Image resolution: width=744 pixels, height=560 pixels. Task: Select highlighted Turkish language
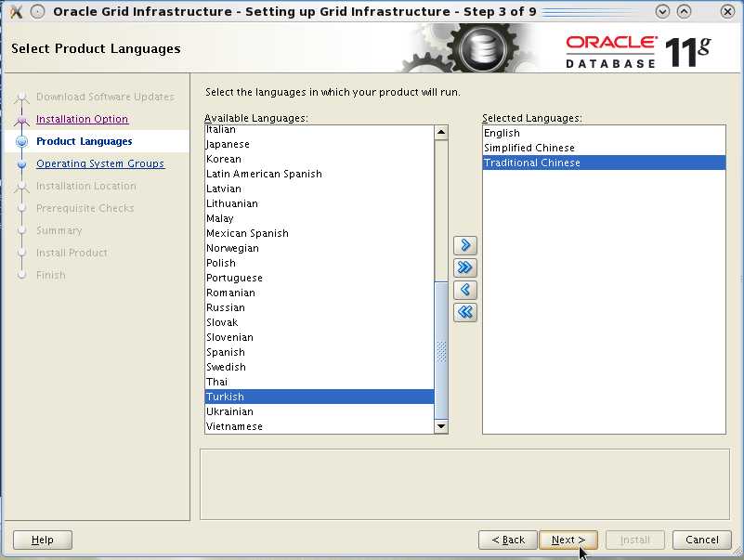pyautogui.click(x=320, y=397)
